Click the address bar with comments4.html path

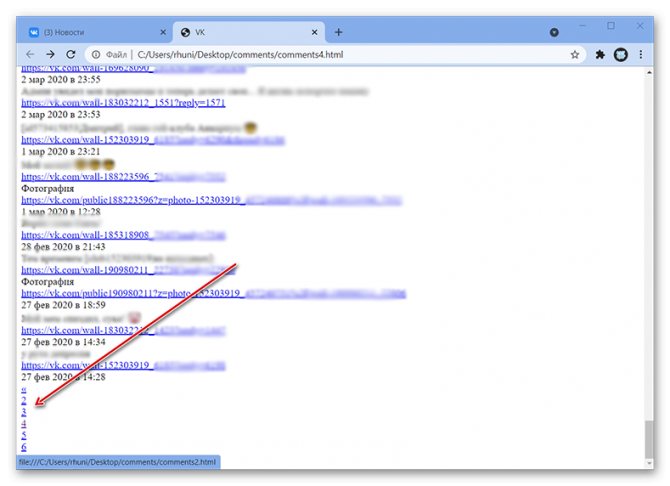pyautogui.click(x=333, y=55)
